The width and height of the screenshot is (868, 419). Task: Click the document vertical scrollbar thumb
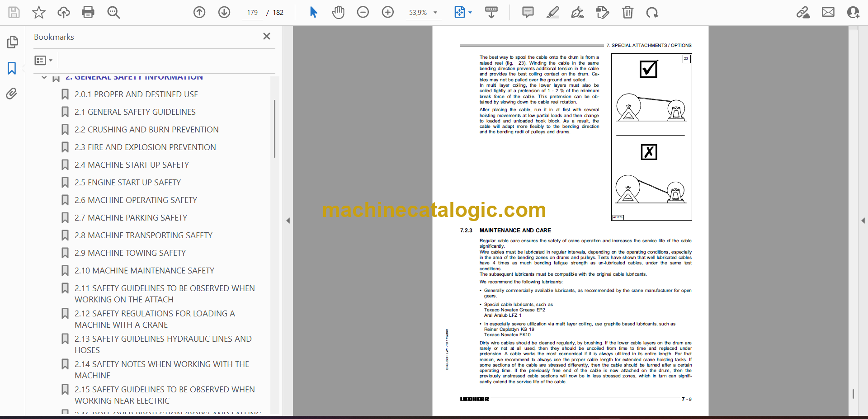pos(853,394)
